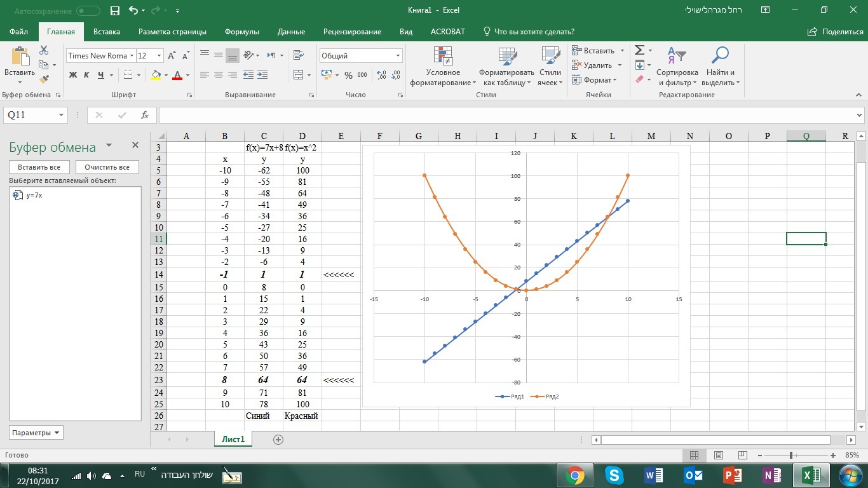Open the font size dropdown
Image resolution: width=868 pixels, height=488 pixels.
159,56
